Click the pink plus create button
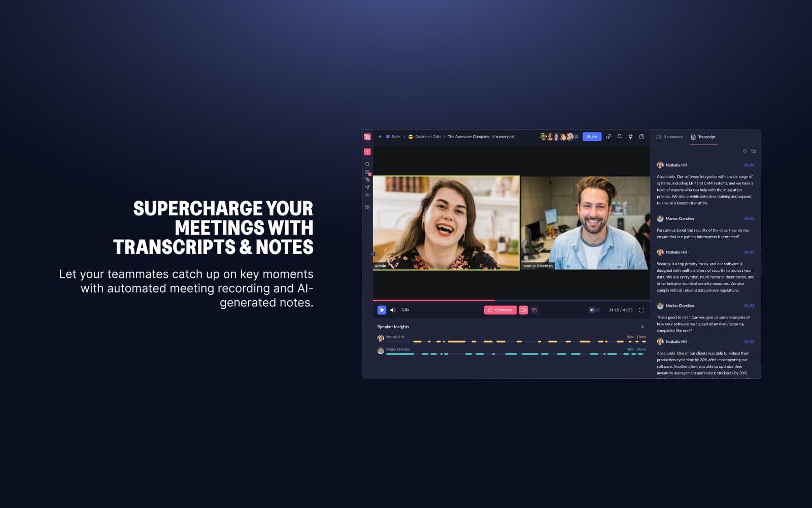Screen dimensions: 812x508 point(367,152)
